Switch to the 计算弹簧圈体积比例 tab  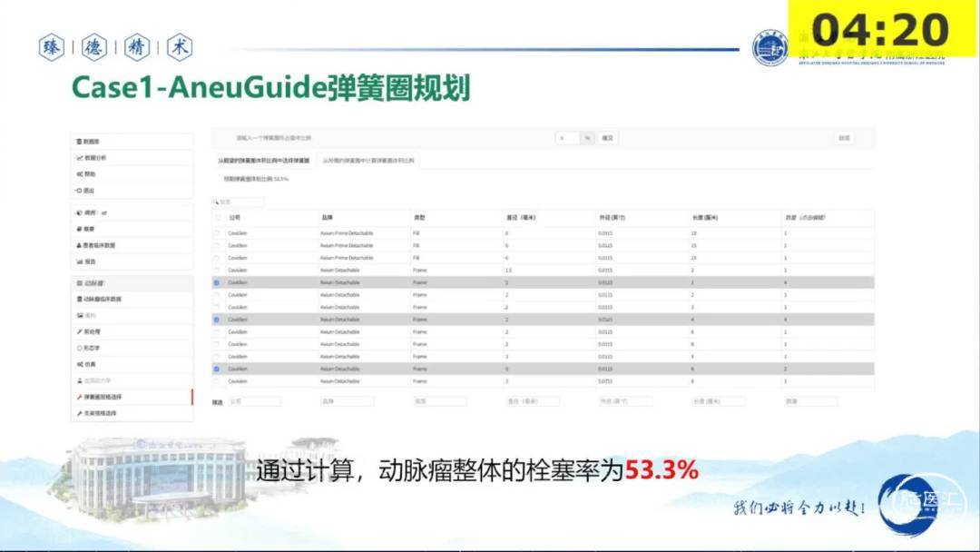tap(368, 161)
